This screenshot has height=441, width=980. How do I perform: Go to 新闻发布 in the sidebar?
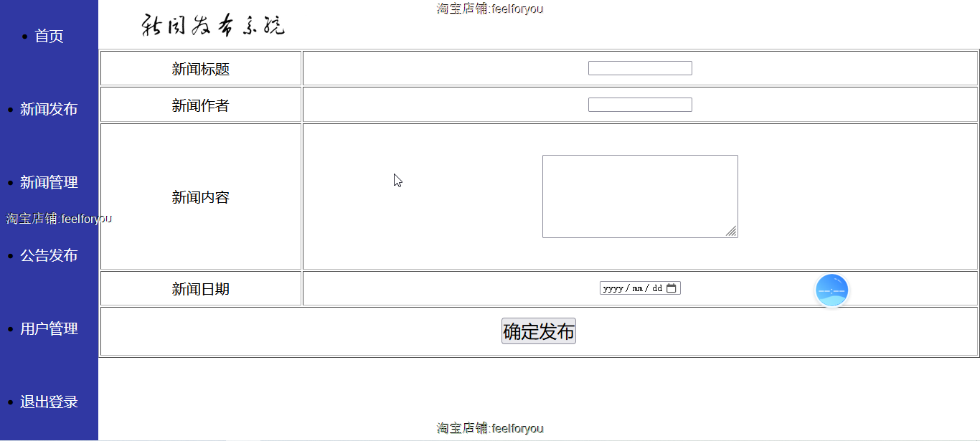49,109
